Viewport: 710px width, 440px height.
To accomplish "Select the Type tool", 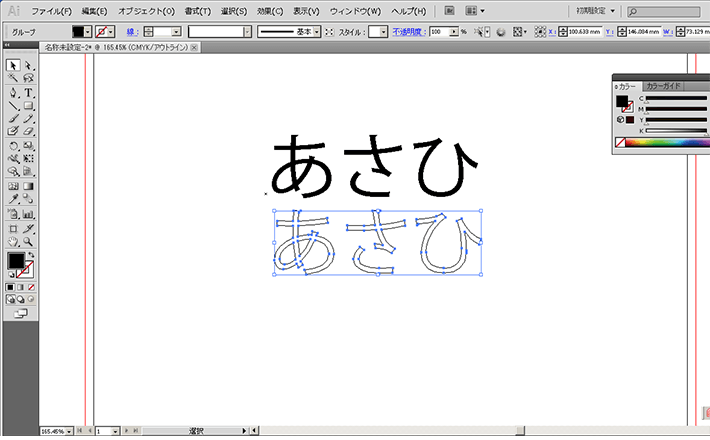I will 29,92.
